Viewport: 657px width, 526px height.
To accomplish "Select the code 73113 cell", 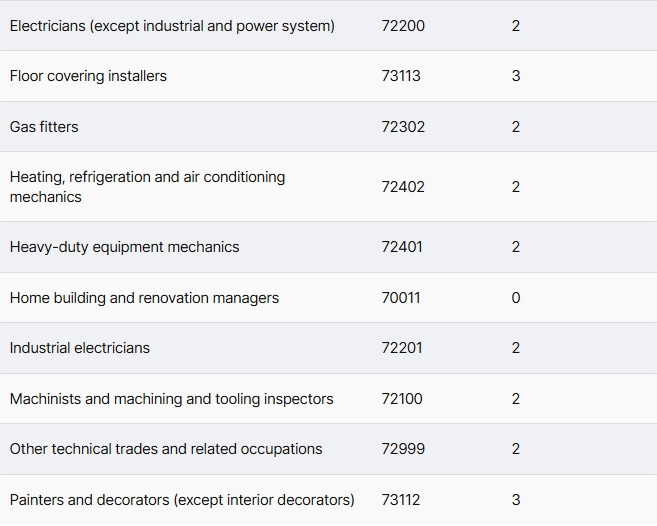I will [401, 76].
